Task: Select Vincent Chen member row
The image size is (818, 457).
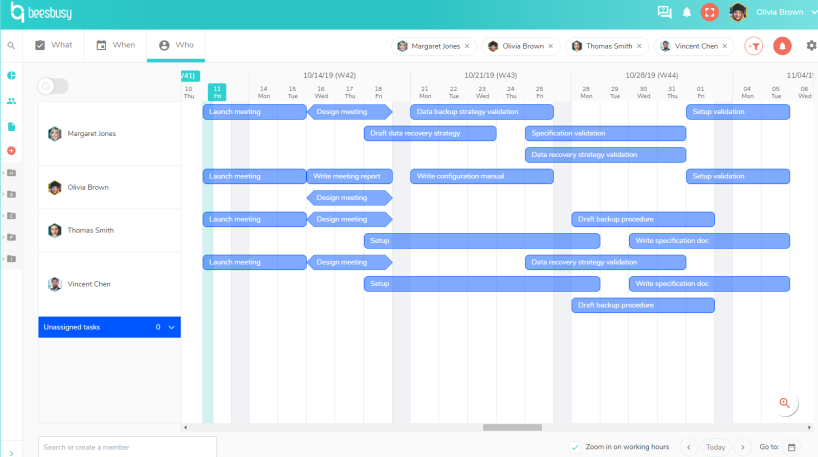Action: click(110, 284)
